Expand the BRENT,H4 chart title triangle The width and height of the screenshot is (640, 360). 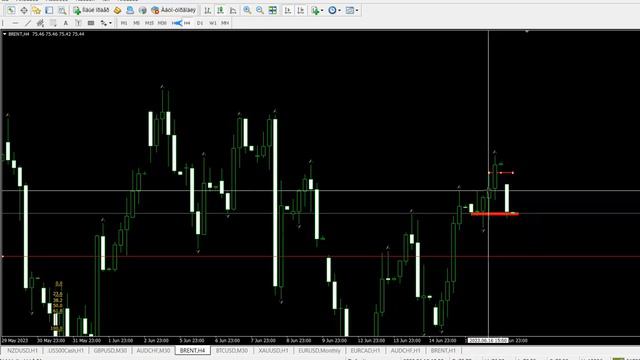click(x=4, y=34)
